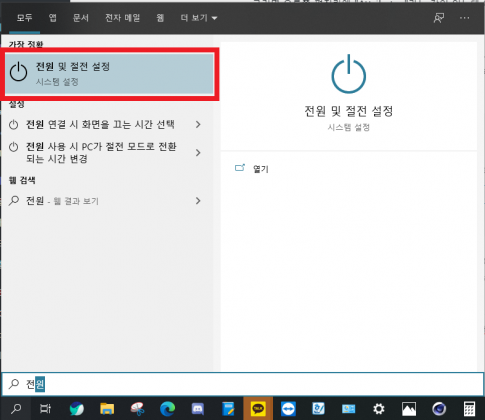Open the 전원 및 절전 설정 best match result
This screenshot has height=420, width=485.
[109, 74]
